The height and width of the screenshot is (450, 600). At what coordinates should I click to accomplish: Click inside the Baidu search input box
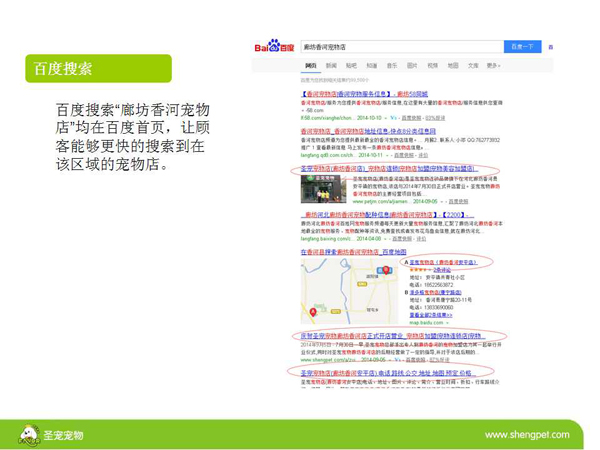point(400,47)
